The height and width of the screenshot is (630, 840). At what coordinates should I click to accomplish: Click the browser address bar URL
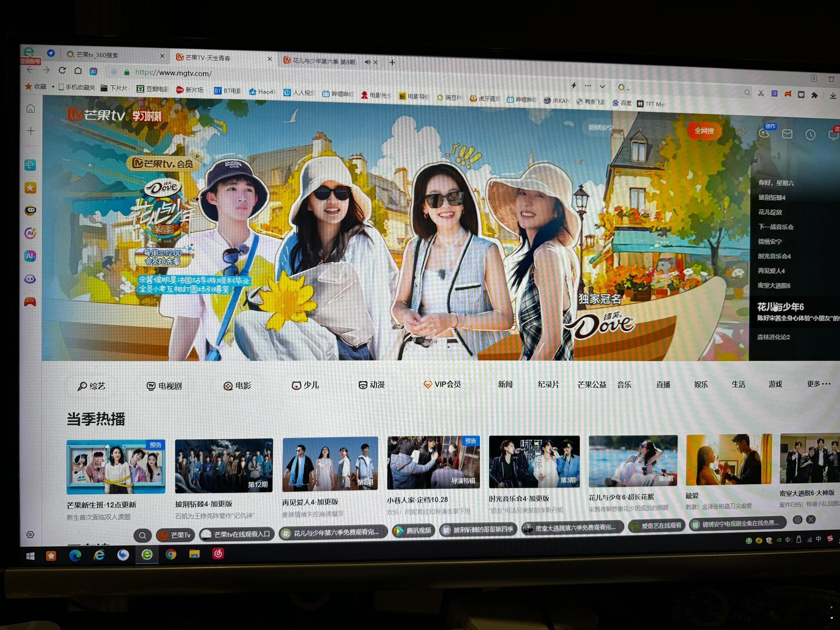point(174,73)
